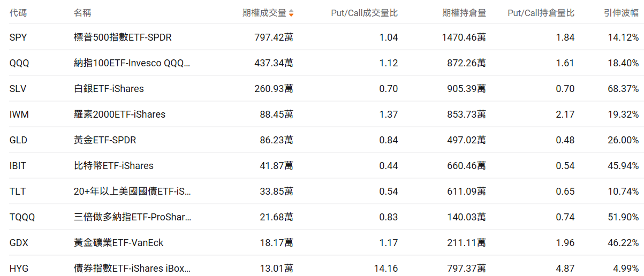Select the SLV ticker code
The image size is (644, 276).
pos(18,89)
